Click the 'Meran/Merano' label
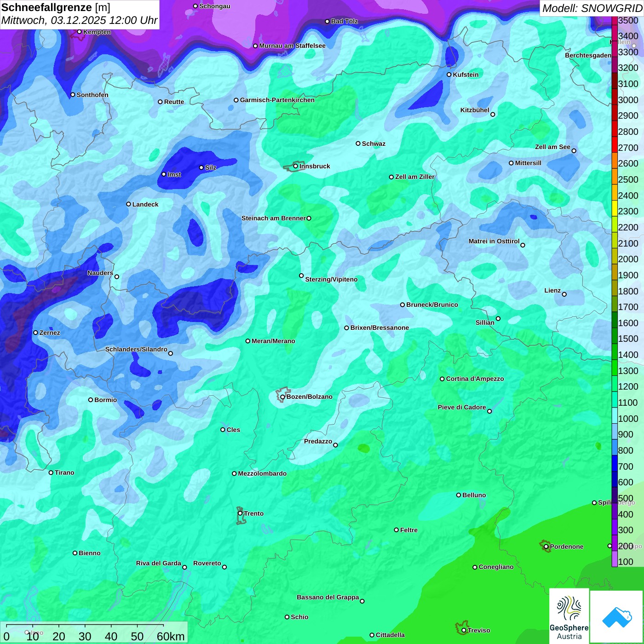 click(273, 341)
